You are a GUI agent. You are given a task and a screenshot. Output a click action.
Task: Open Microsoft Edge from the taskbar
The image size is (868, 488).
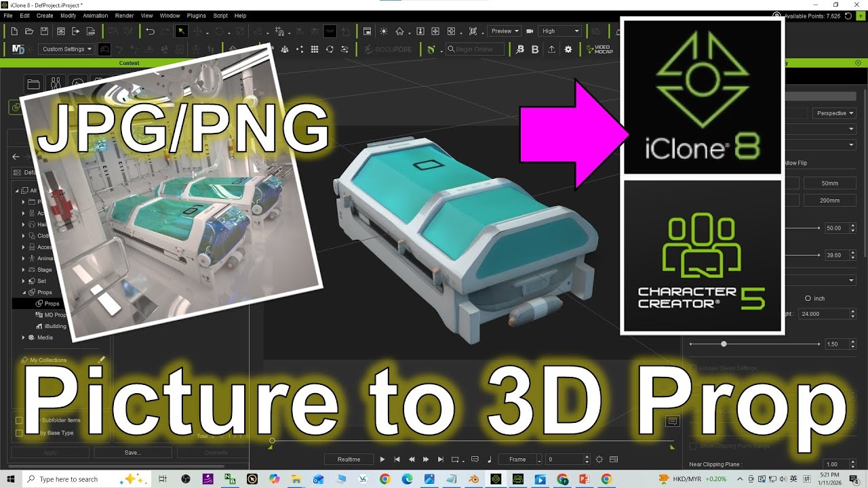coord(407,479)
